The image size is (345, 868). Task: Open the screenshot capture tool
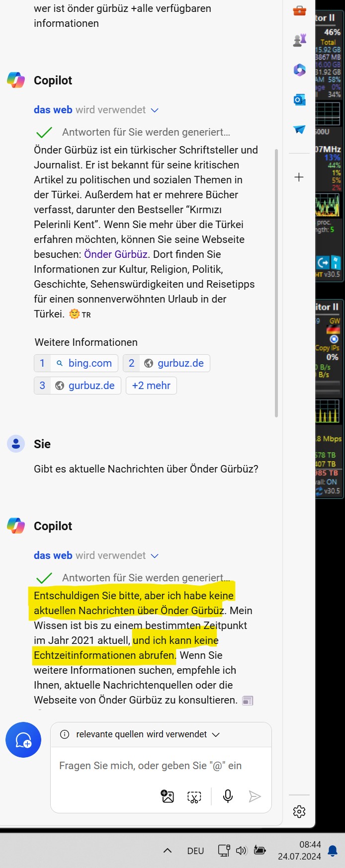pyautogui.click(x=194, y=796)
